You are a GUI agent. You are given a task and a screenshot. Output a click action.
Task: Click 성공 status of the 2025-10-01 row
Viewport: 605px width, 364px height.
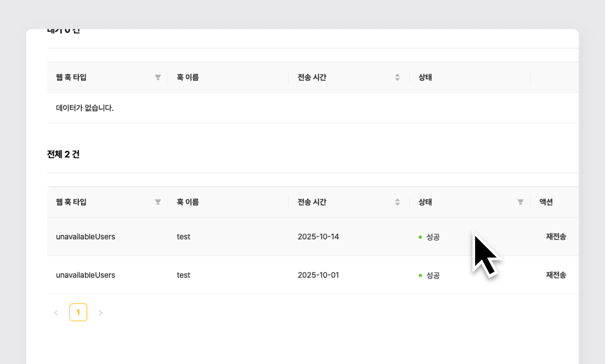[433, 275]
